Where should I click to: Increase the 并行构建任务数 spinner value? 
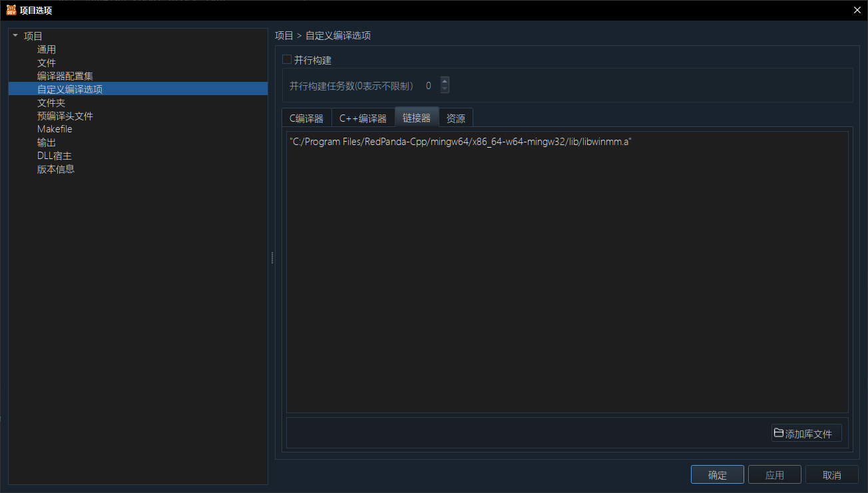(445, 81)
